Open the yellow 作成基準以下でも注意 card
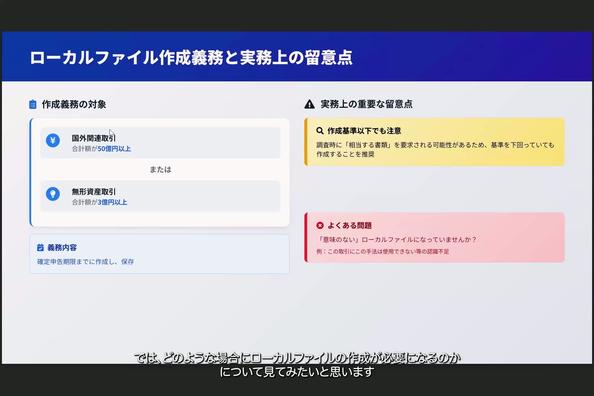 (x=435, y=142)
